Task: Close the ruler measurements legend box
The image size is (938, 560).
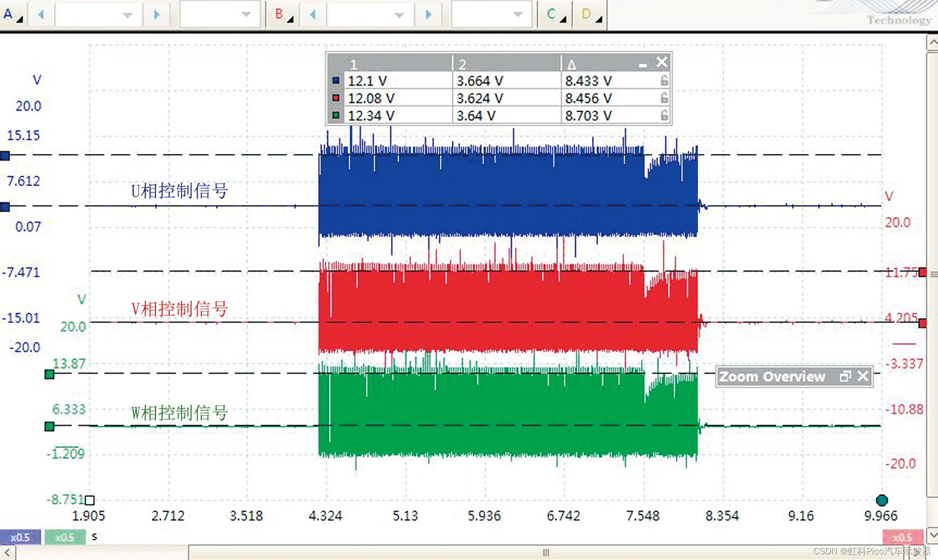Action: (662, 62)
